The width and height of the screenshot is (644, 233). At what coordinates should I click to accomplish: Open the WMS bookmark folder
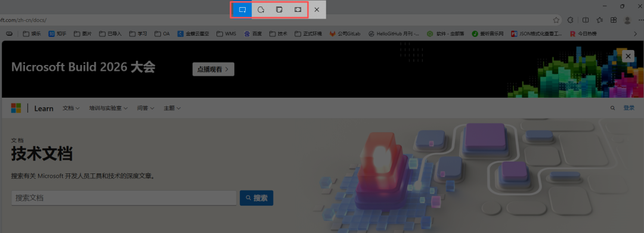pos(227,33)
